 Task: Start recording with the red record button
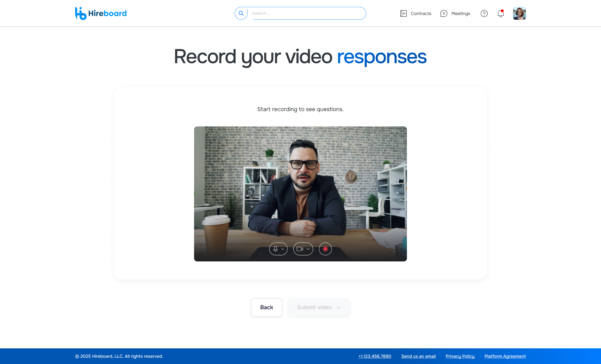pos(325,249)
